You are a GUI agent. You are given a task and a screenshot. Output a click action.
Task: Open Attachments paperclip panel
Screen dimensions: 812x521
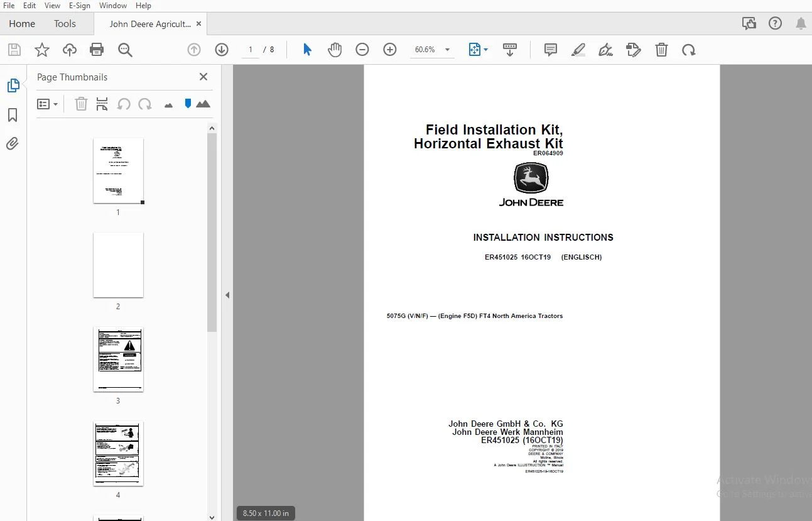pyautogui.click(x=13, y=144)
